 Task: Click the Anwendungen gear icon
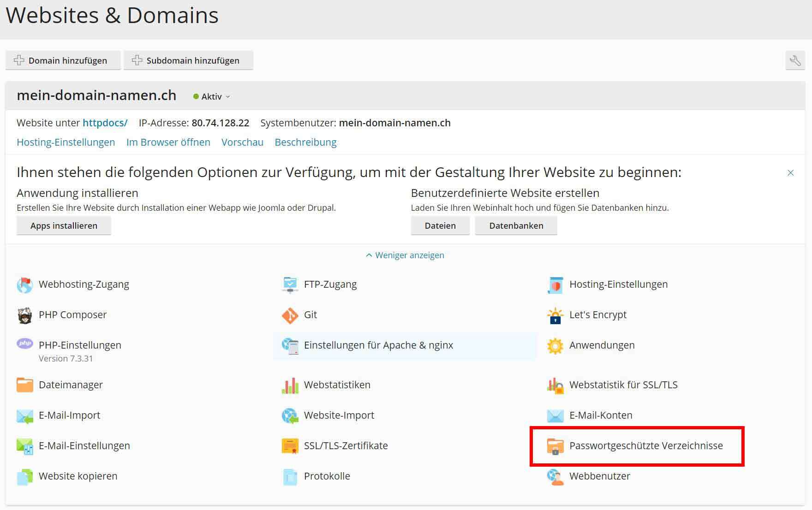pyautogui.click(x=555, y=346)
